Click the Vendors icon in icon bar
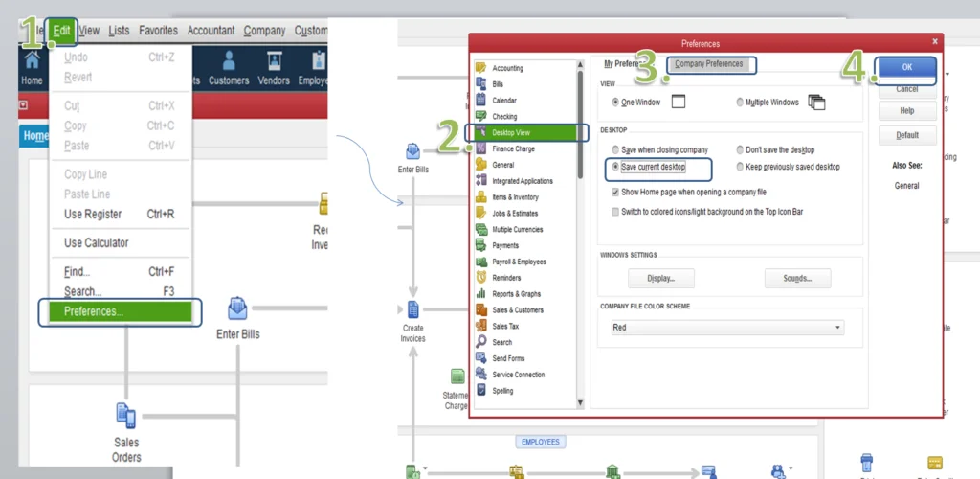Screen dimensions: 980x479 click(274, 68)
